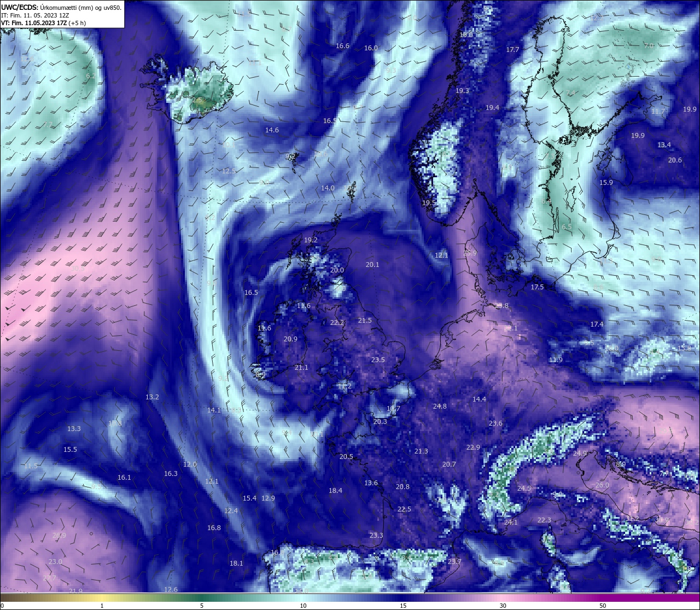
Task: Click the 'IT: Fim. 11. 05. 2023 12Z' line
Action: [x=35, y=15]
